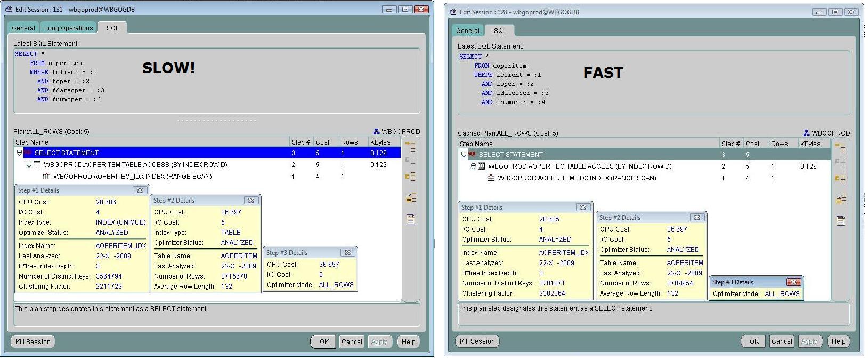This screenshot has height=358, width=868.
Task: Close Step #1 Details popup in session 131
Action: pyautogui.click(x=140, y=190)
